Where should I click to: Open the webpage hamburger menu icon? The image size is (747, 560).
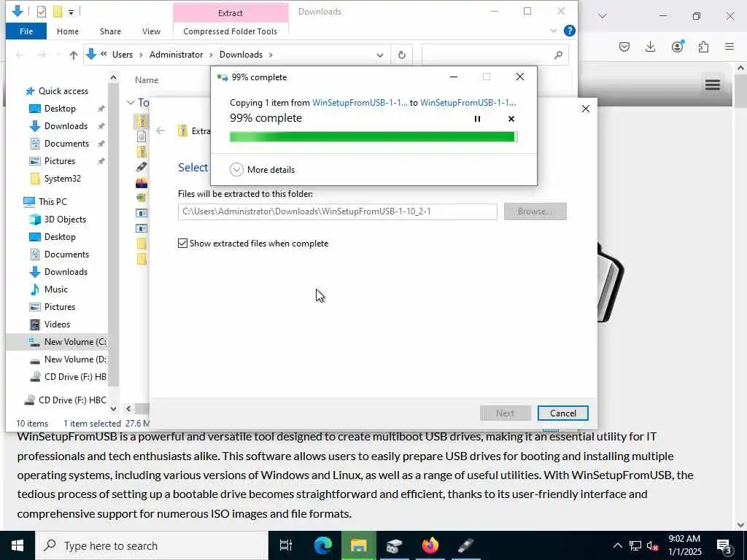712,85
